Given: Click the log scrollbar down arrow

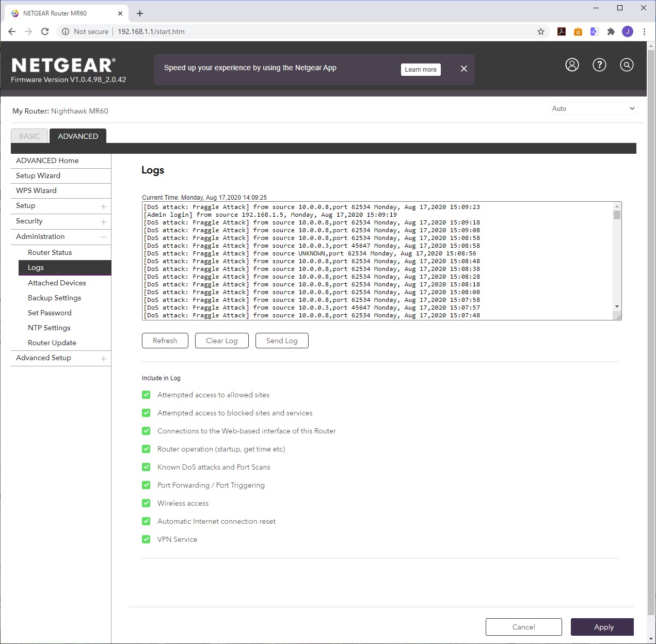Looking at the screenshot, I should click(617, 307).
